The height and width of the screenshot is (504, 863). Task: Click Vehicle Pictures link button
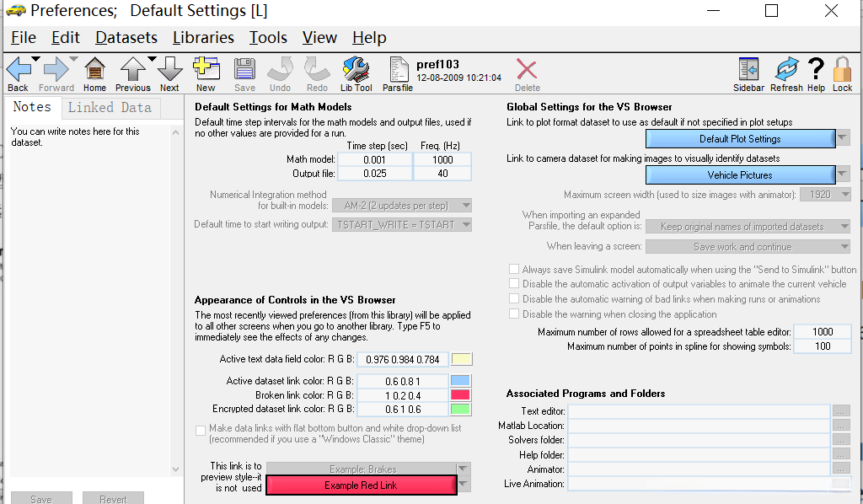click(740, 175)
